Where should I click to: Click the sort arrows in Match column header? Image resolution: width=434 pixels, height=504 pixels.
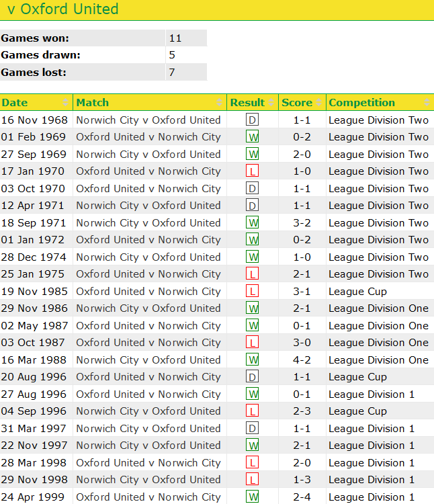(220, 103)
